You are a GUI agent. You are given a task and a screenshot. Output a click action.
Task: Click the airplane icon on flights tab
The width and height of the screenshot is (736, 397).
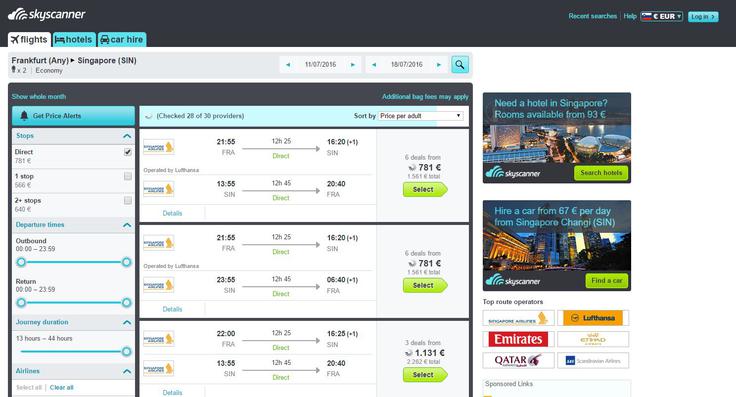(x=15, y=39)
